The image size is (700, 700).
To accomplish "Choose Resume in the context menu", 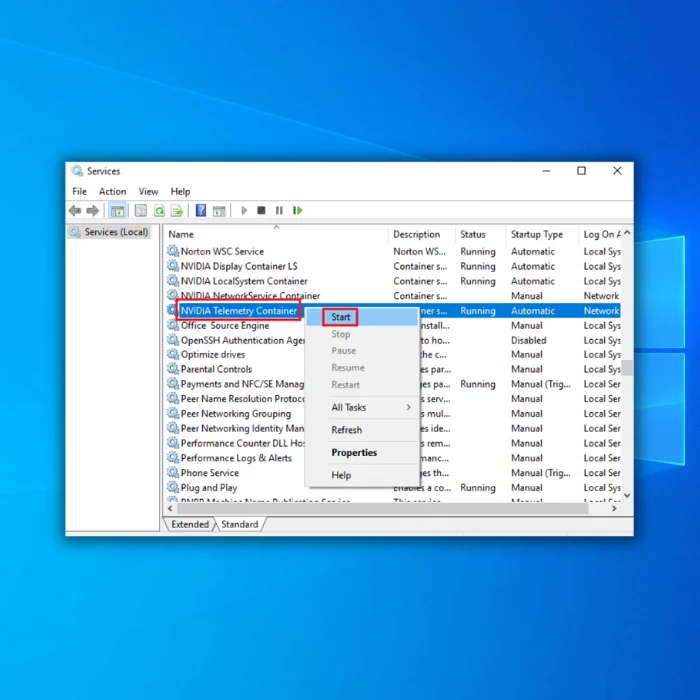I will click(362, 368).
